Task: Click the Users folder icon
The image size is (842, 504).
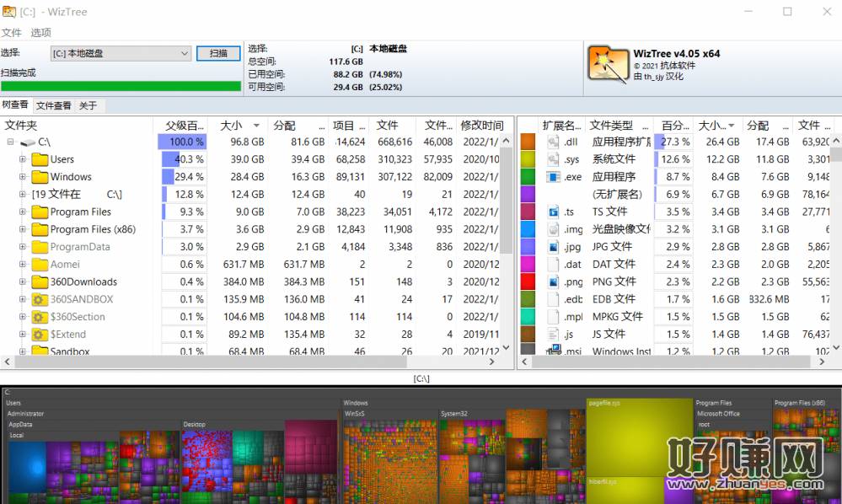Action: point(40,159)
